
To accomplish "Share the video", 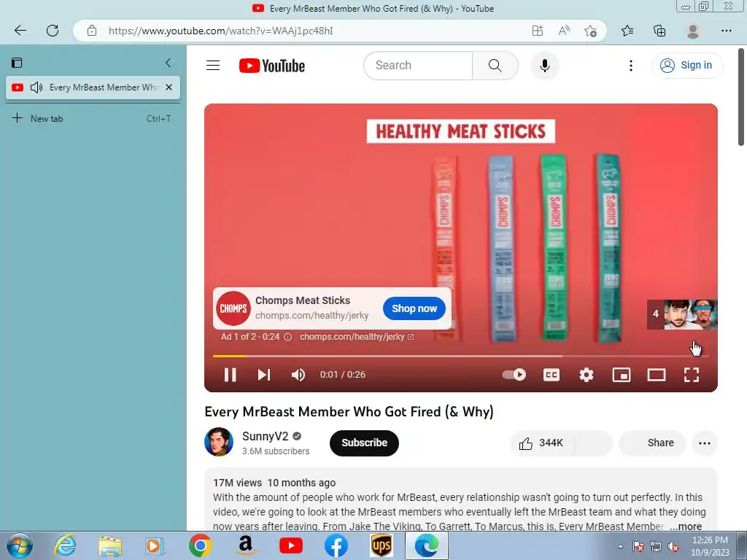I will [651, 443].
